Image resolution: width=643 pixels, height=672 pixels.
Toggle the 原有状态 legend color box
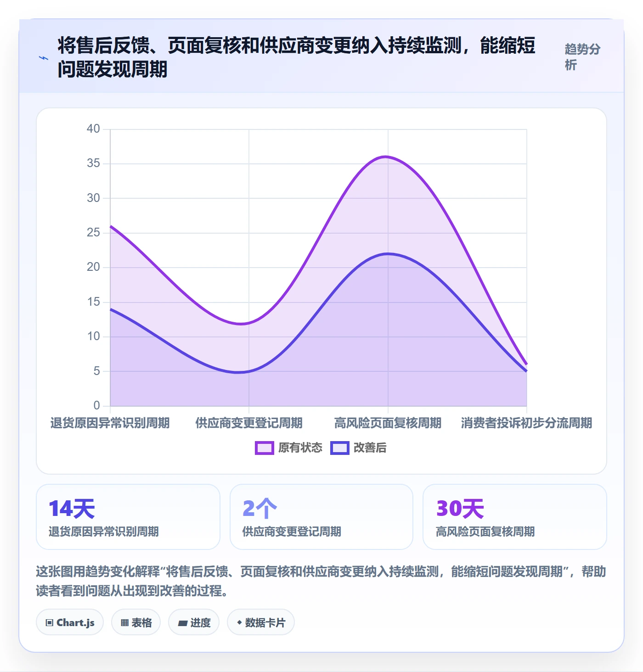(264, 448)
